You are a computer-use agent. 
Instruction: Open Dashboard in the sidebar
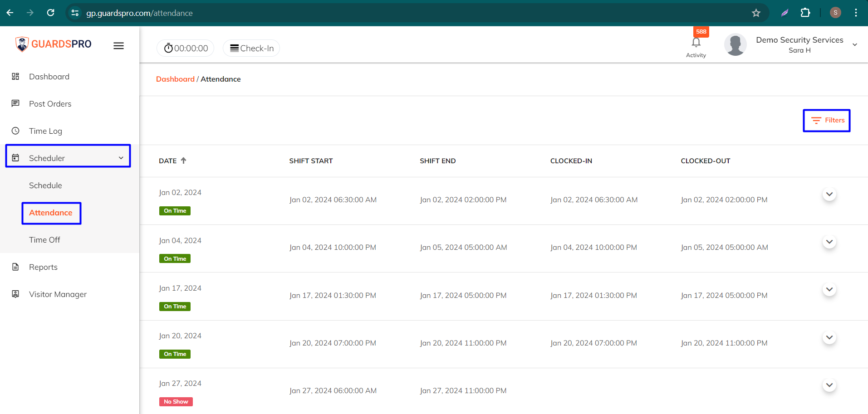point(49,76)
